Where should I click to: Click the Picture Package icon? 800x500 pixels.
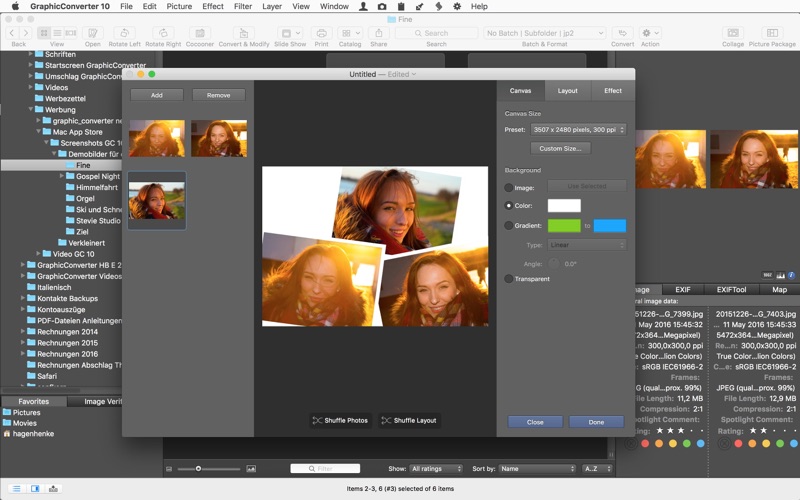(x=772, y=34)
